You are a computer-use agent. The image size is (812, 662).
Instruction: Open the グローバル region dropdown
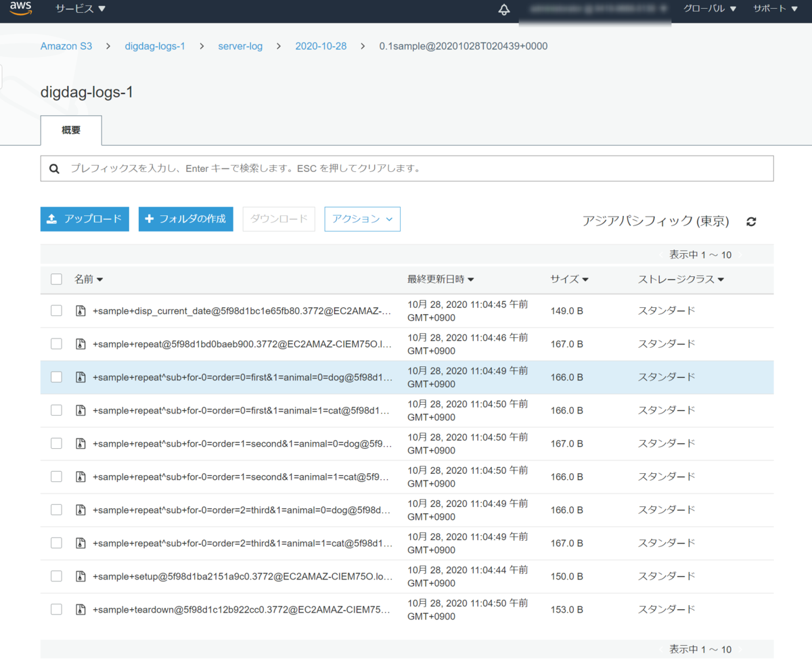[710, 9]
